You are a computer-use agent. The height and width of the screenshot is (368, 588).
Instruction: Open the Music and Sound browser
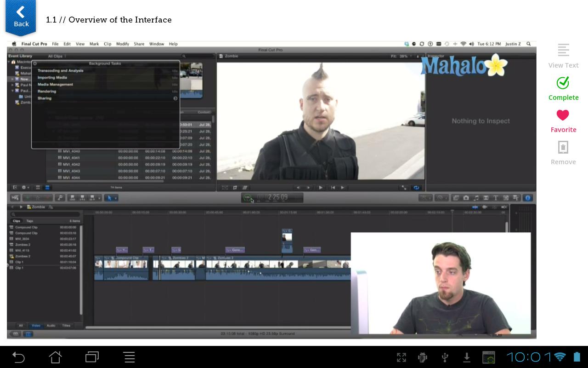point(476,198)
